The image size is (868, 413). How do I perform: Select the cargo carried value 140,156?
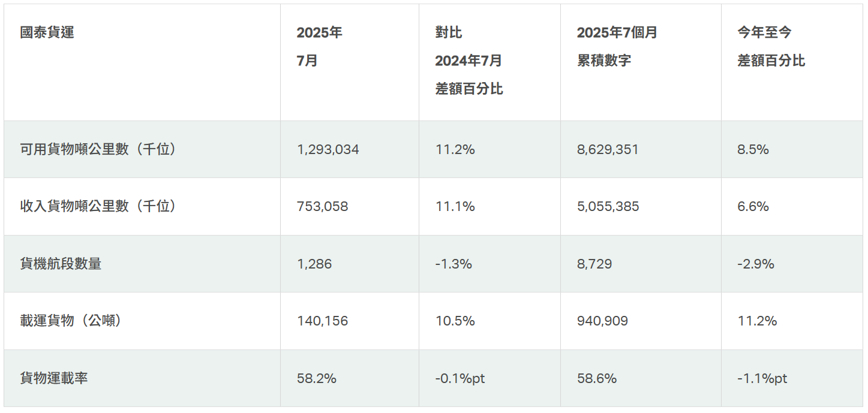tap(322, 321)
